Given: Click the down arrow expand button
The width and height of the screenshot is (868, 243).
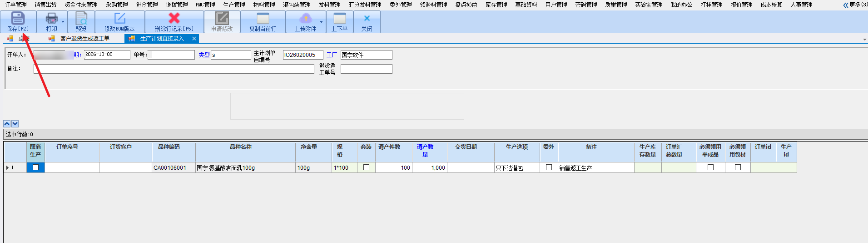Looking at the screenshot, I should click(x=15, y=124).
